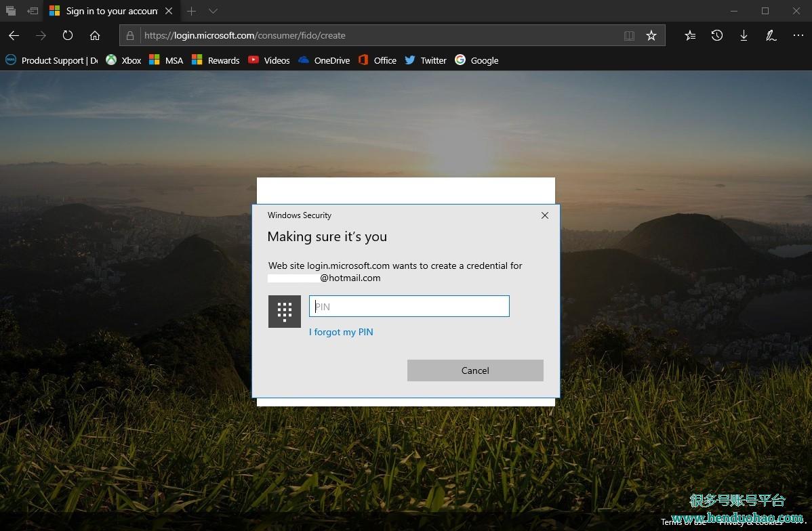
Task: Close the Windows Security dialog
Action: coord(545,215)
